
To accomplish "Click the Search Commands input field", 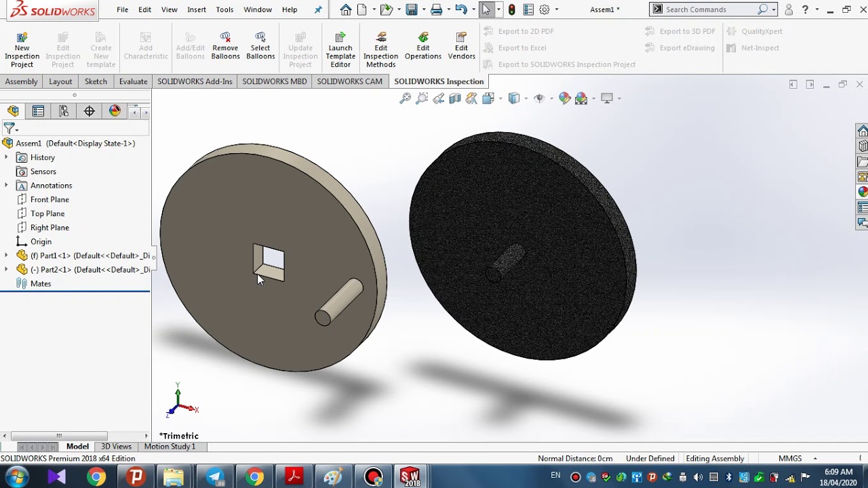I will coord(709,9).
